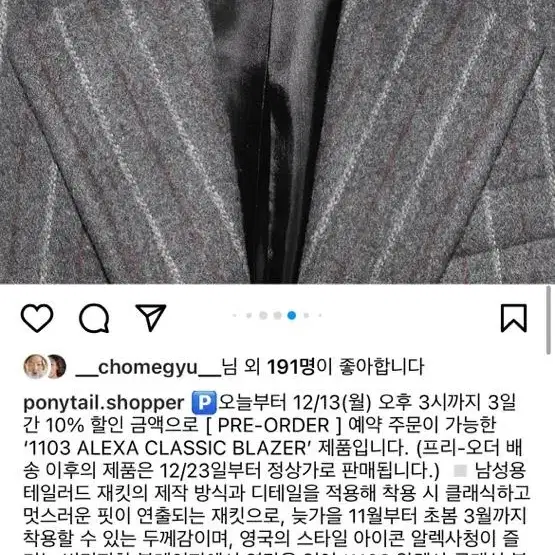The image size is (555, 555).
Task: Jump to the small dot right of the blue dot
Action: click(306, 315)
